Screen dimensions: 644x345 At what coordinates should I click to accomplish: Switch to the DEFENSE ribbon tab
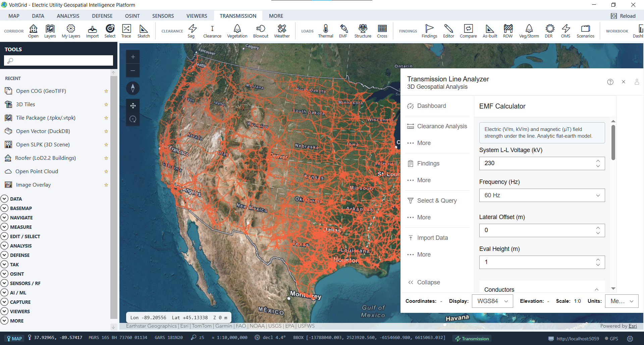click(102, 16)
